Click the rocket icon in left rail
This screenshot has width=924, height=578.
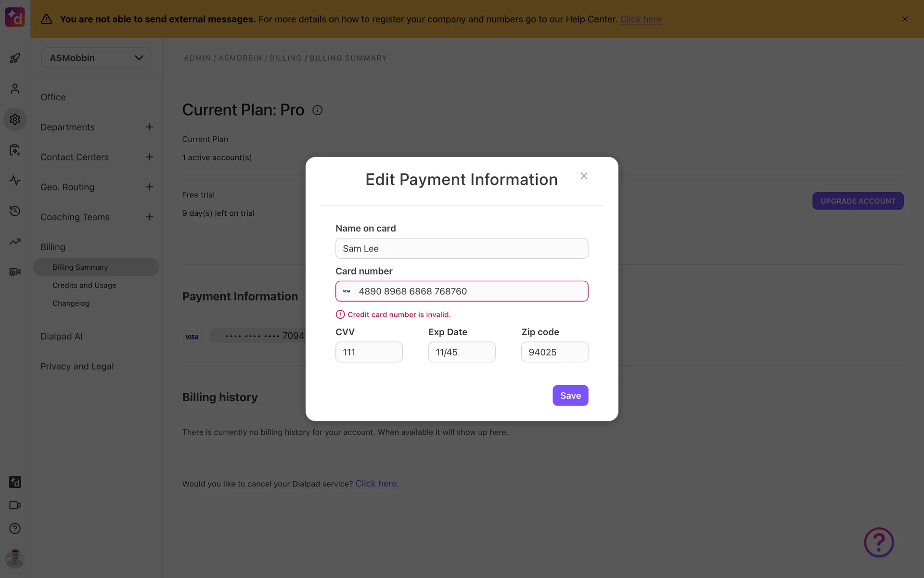[x=15, y=58]
